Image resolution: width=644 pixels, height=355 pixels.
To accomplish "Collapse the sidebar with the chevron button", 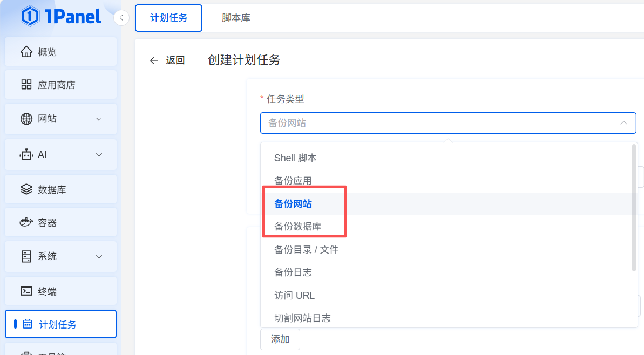I will point(121,18).
